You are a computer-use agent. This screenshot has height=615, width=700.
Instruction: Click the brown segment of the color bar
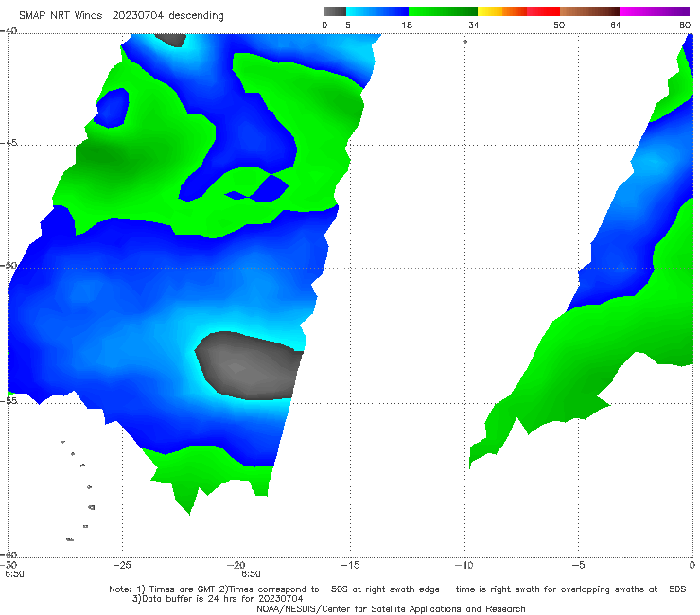(589, 11)
